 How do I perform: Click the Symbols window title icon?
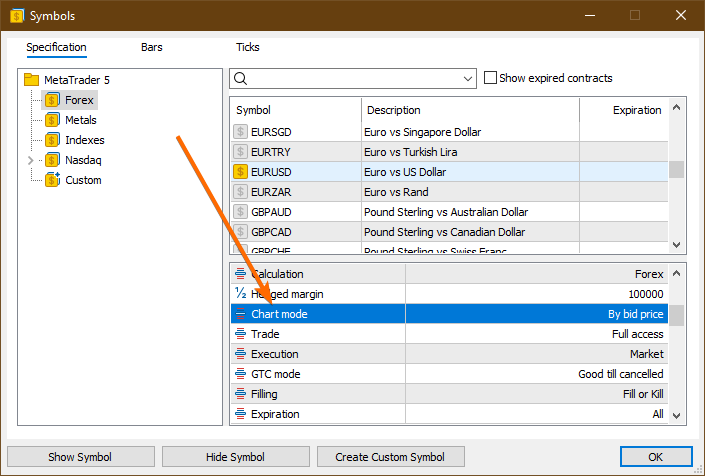click(x=17, y=16)
